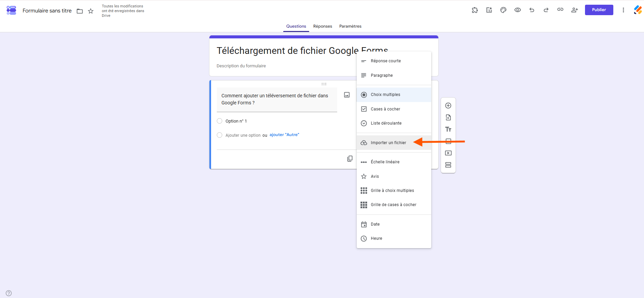Choose Grille à choix multiples type
The width and height of the screenshot is (644, 298).
pyautogui.click(x=394, y=191)
